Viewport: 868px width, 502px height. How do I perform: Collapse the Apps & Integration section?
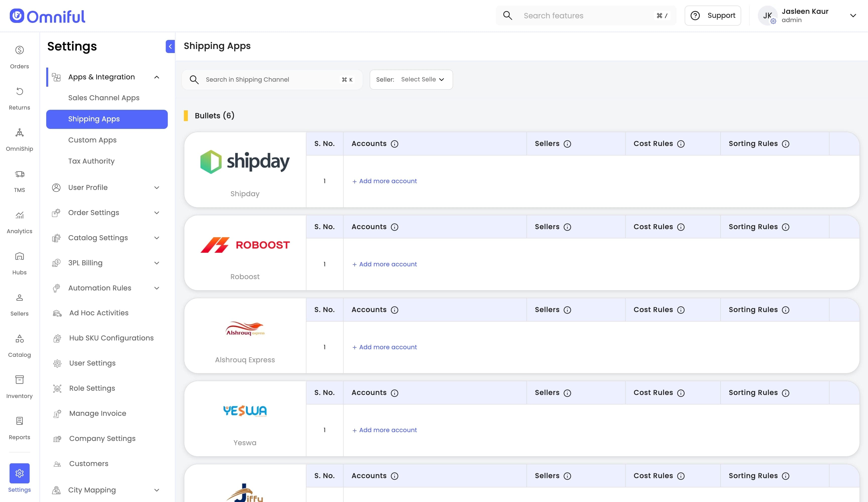click(157, 77)
